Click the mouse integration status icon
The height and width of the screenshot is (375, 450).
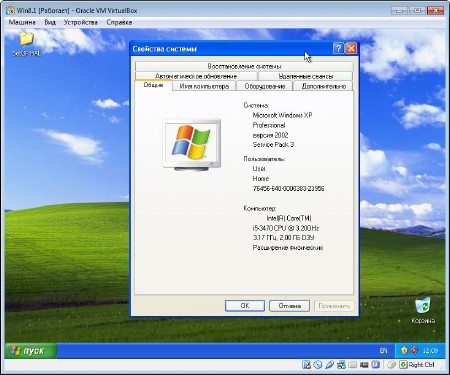click(392, 365)
